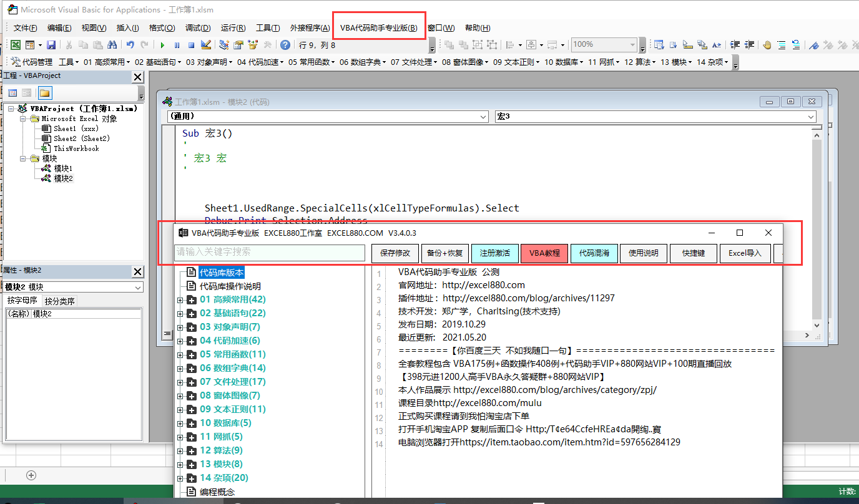Toggle Design Mode ruler icon
The width and height of the screenshot is (859, 504).
(x=205, y=45)
